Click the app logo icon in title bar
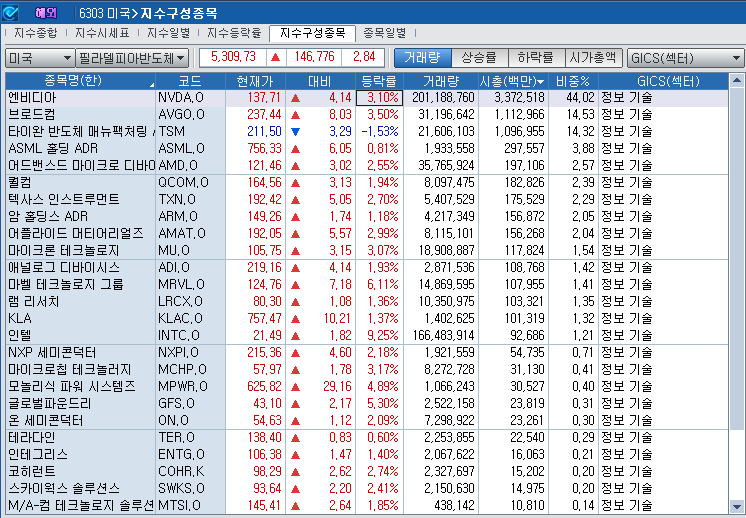The width and height of the screenshot is (746, 518). [10, 12]
